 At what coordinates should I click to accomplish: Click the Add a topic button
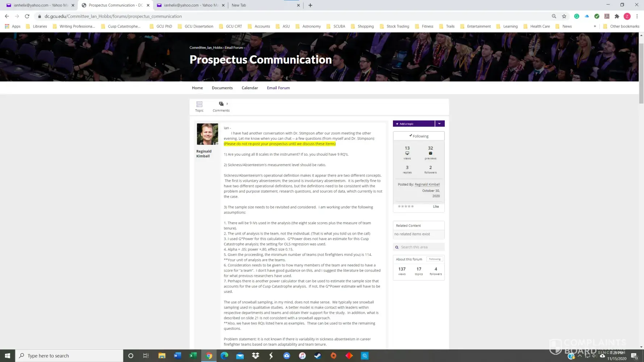[414, 124]
